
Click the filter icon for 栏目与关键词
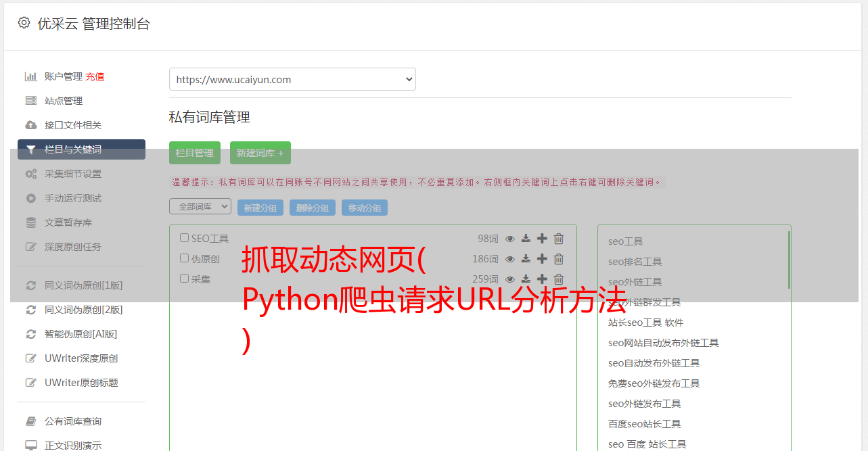(31, 149)
